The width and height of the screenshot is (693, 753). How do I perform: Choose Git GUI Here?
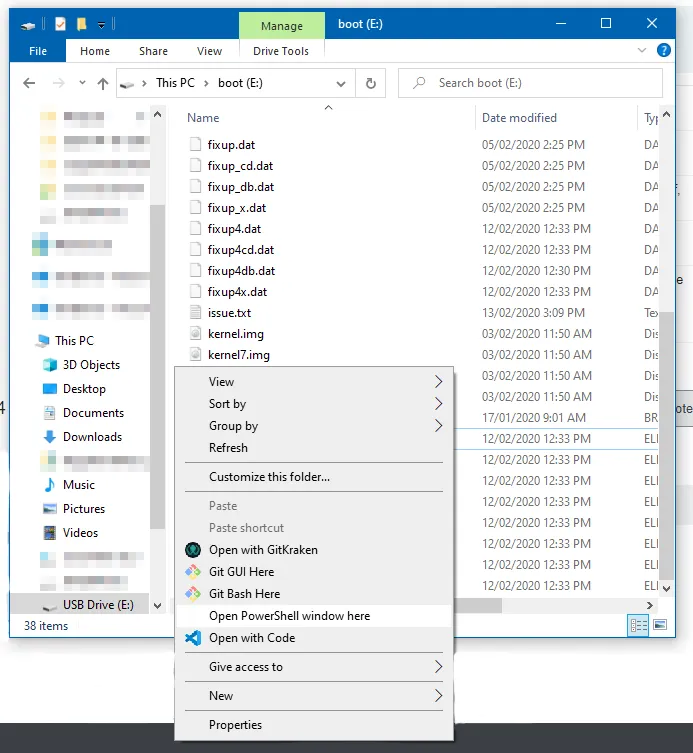(314, 572)
